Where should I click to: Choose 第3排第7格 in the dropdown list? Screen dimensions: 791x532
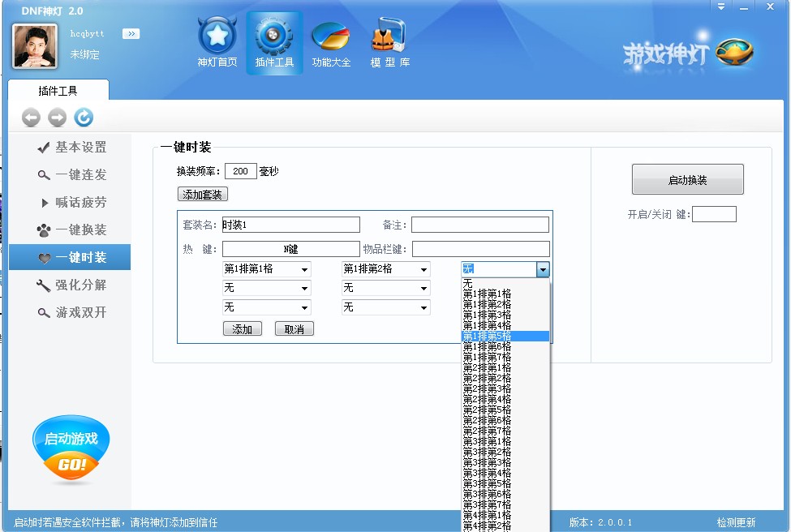[x=505, y=505]
